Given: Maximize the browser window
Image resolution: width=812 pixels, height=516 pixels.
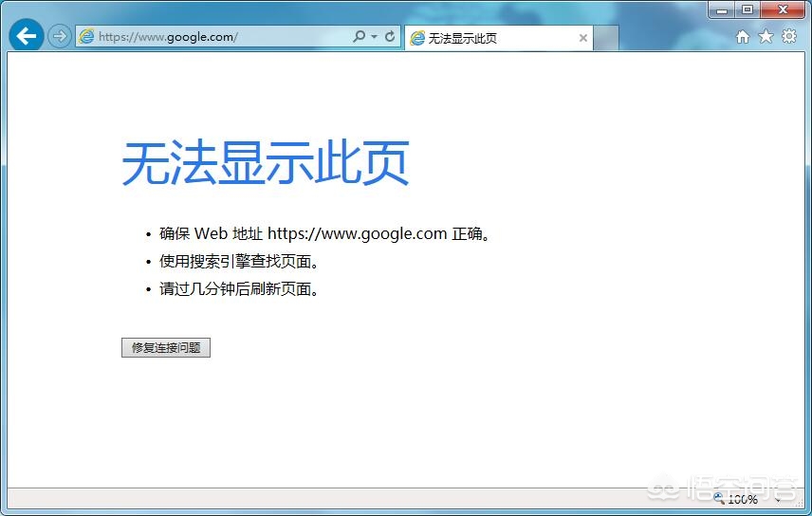Looking at the screenshot, I should tap(747, 9).
